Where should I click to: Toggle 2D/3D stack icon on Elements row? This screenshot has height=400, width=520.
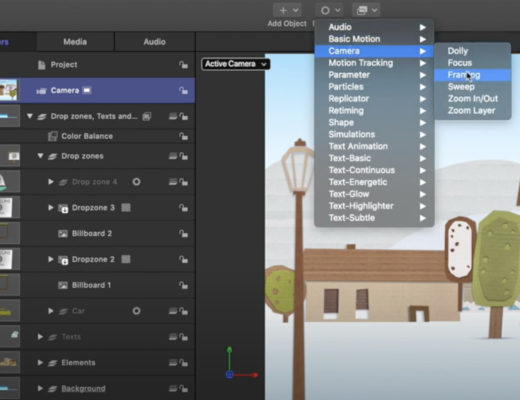(x=173, y=362)
